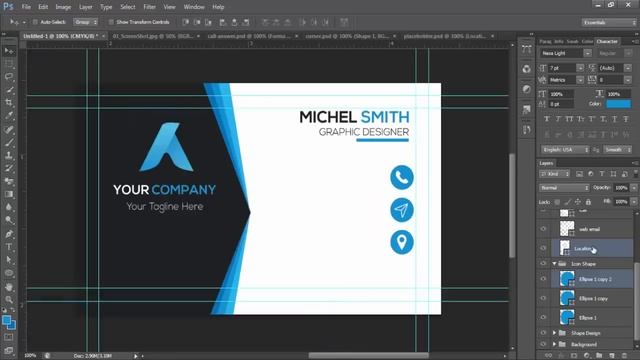Screen dimensions: 640x360
Task: Open the Image menu
Action: point(63,7)
